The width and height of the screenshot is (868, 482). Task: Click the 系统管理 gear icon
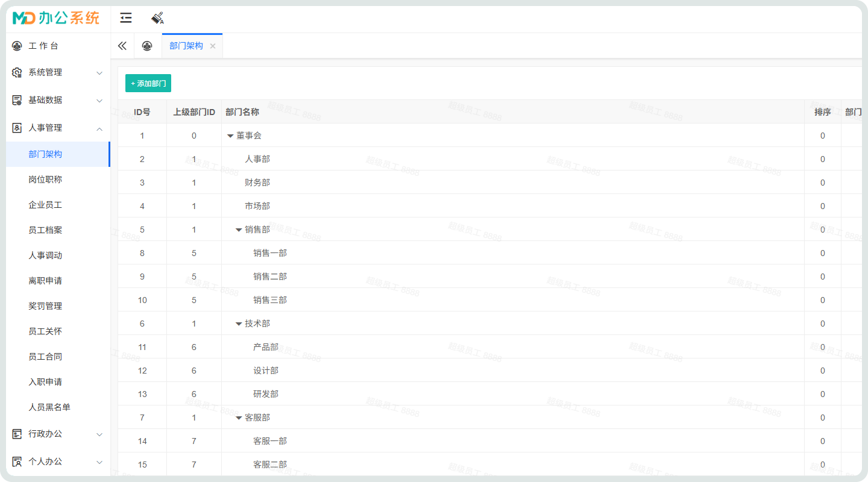coord(17,72)
